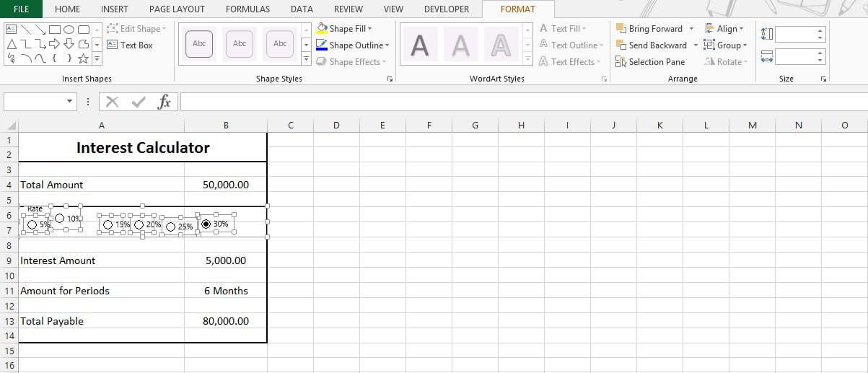This screenshot has height=373, width=868.
Task: Select cell with 50,000.00 total amount
Action: tap(226, 185)
